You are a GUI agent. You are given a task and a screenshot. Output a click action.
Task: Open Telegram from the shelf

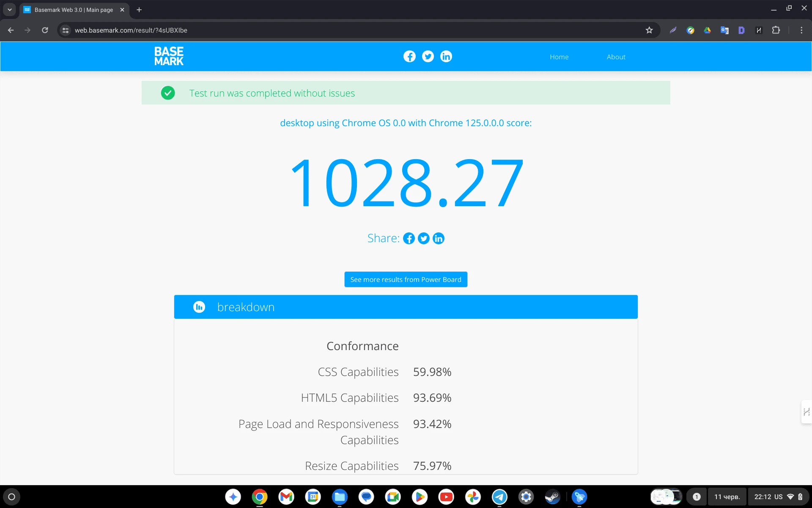coord(499,497)
